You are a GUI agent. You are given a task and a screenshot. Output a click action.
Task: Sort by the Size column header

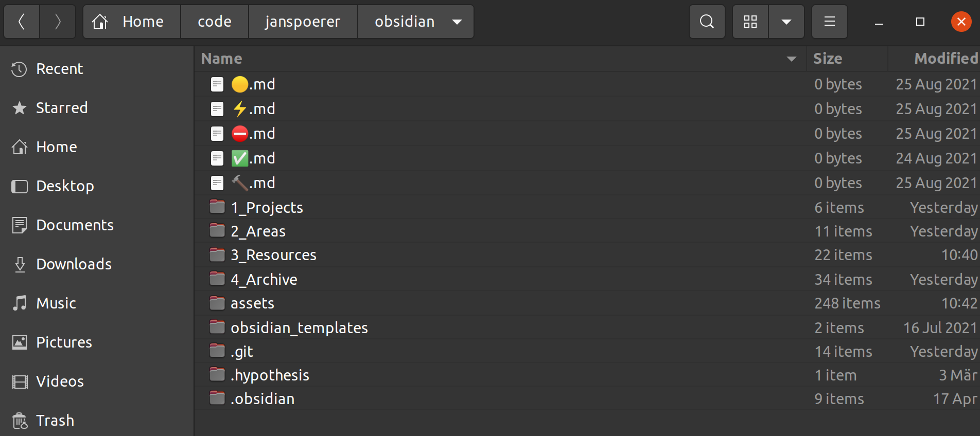pyautogui.click(x=828, y=59)
